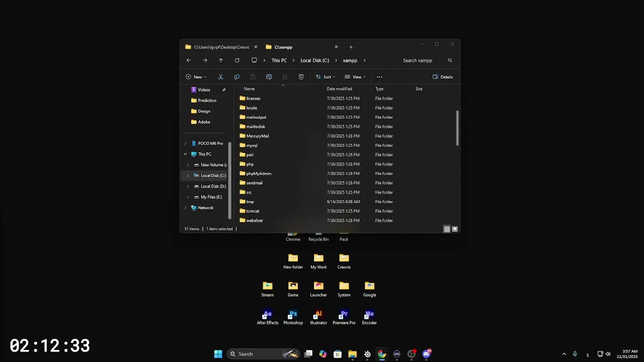Image resolution: width=644 pixels, height=362 pixels.
Task: Open the Photoshop desktop shortcut
Action: [x=293, y=317]
